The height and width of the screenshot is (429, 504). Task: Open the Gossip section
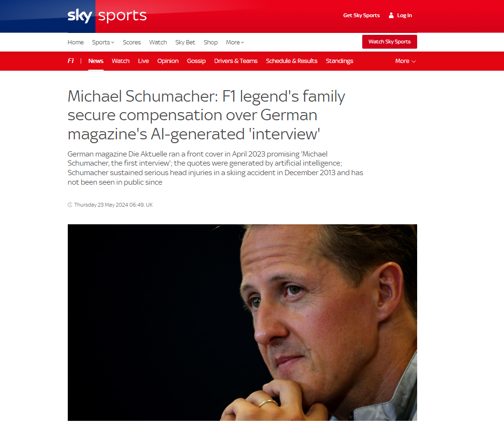coord(196,61)
